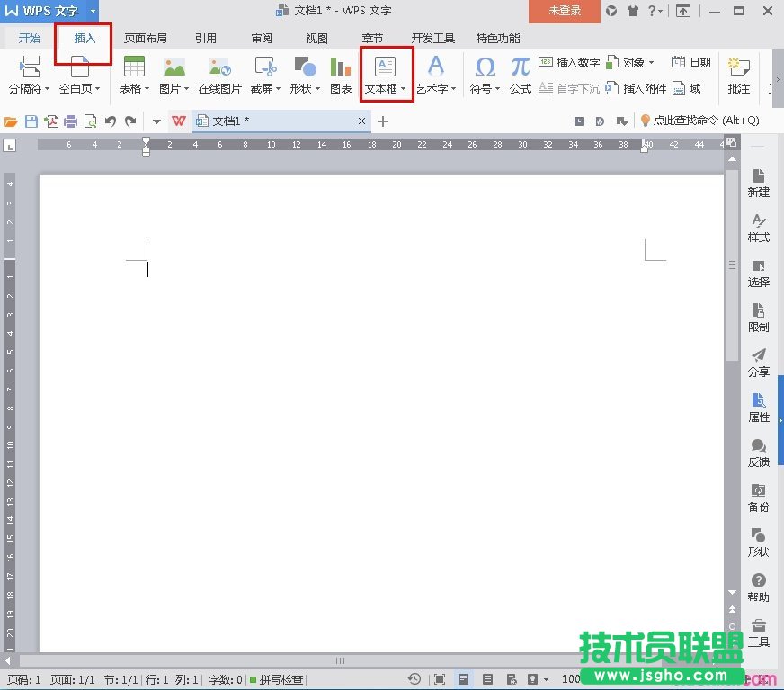Switch to the Page Layout (页面布局) tab
Screen dimensions: 784x690
tap(146, 38)
